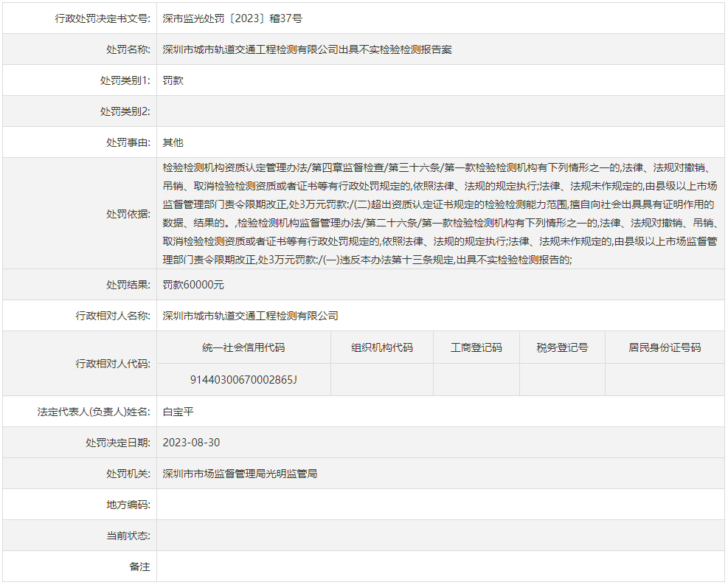Click credit code 91440300670002865J
This screenshot has width=728, height=585.
coord(243,380)
